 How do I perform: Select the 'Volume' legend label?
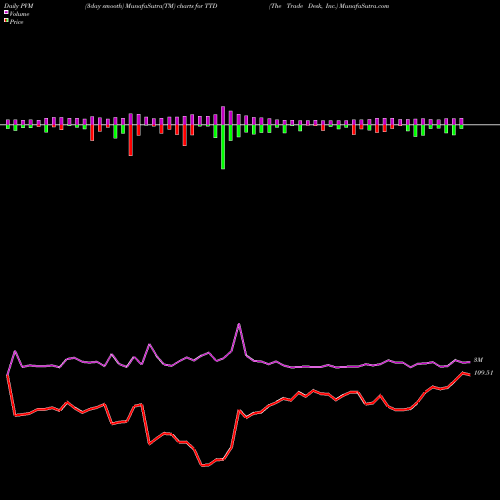[19, 14]
